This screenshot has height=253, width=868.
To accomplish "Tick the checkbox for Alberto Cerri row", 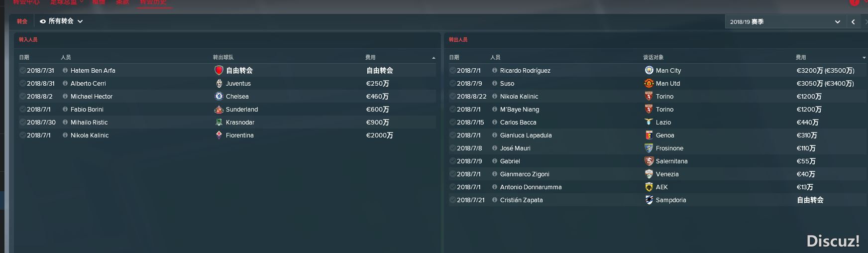I will pyautogui.click(x=23, y=83).
